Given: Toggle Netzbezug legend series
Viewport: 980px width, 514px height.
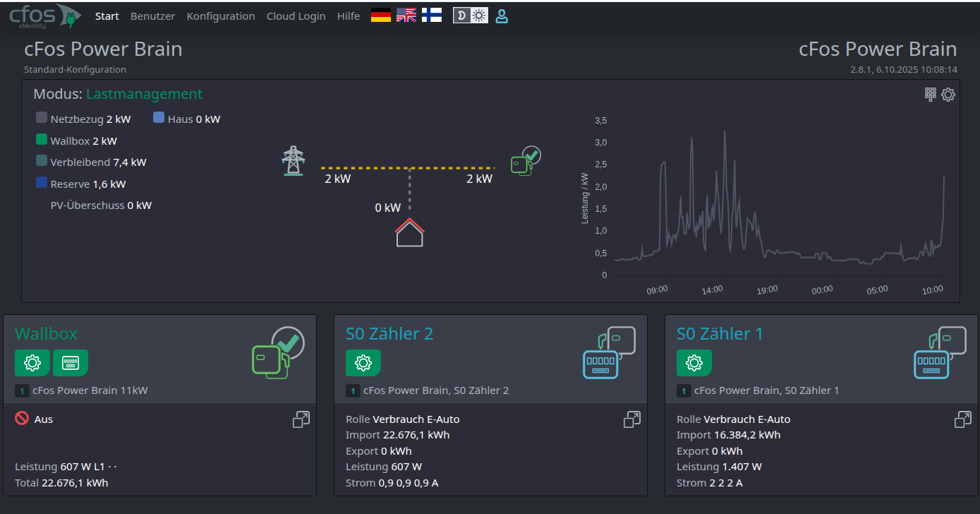Looking at the screenshot, I should (42, 119).
